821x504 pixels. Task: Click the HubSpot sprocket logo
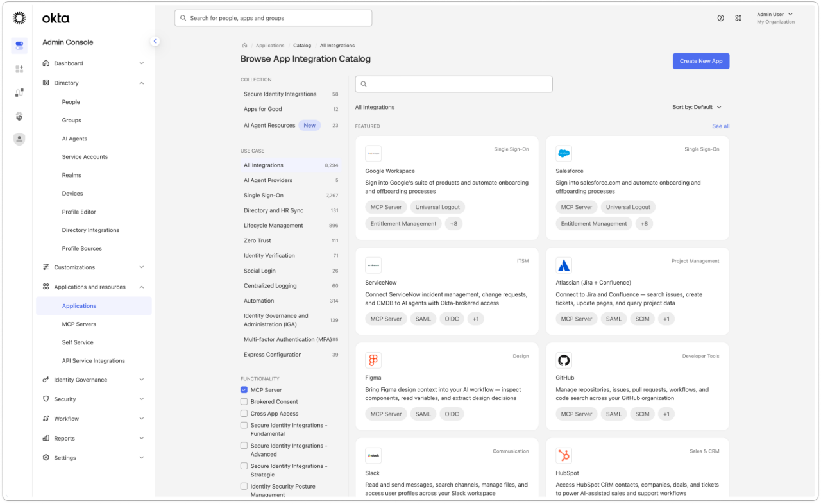564,456
